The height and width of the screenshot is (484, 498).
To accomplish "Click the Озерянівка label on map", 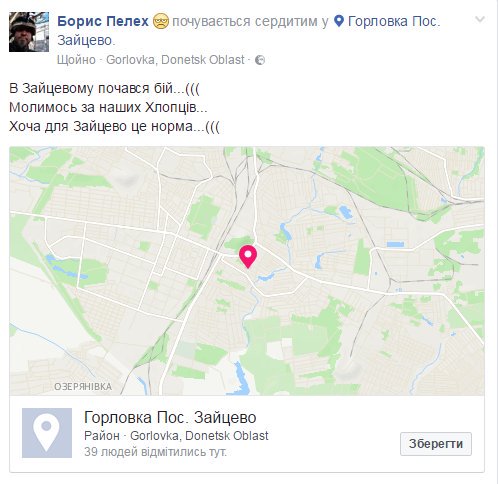I will pos(83,387).
